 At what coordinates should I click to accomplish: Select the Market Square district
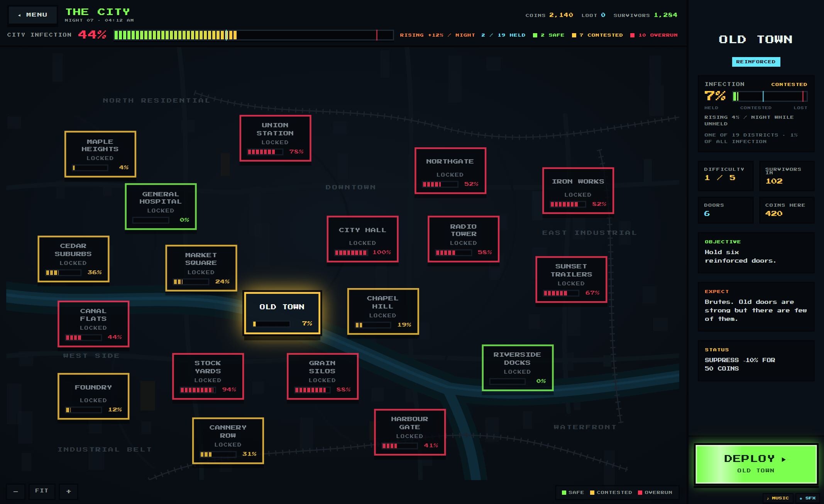pyautogui.click(x=201, y=268)
